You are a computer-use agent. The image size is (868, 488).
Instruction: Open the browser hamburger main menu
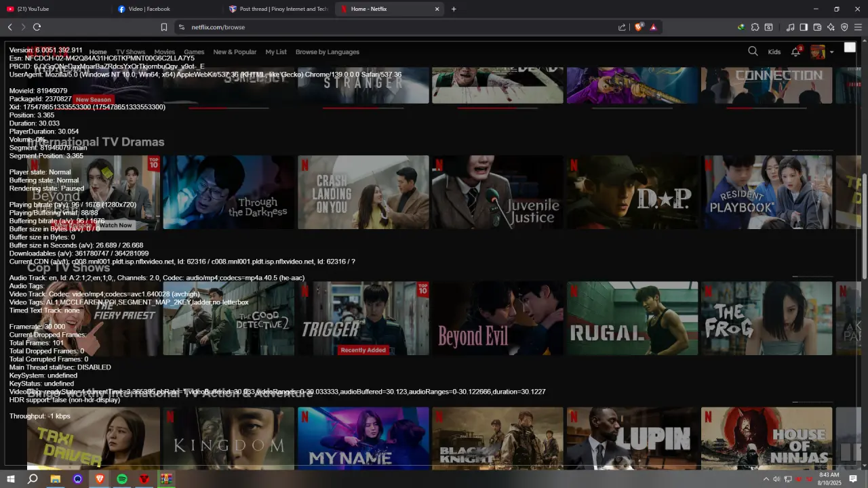858,27
